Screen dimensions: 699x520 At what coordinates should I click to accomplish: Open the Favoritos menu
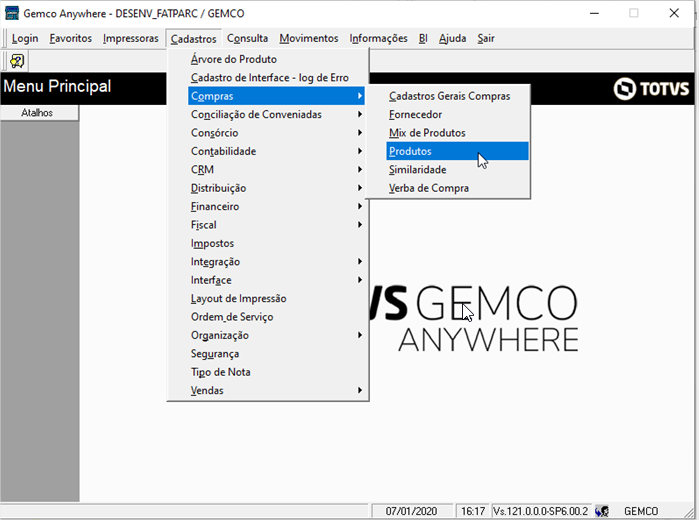(x=70, y=39)
